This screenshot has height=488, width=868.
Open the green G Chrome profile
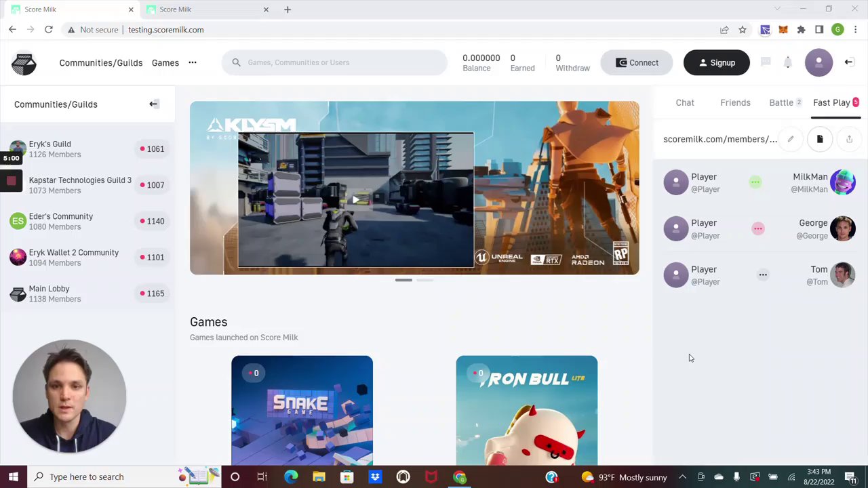pyautogui.click(x=837, y=30)
